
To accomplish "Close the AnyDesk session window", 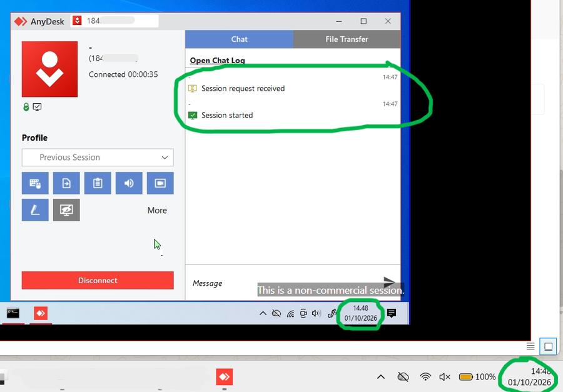I will point(388,21).
